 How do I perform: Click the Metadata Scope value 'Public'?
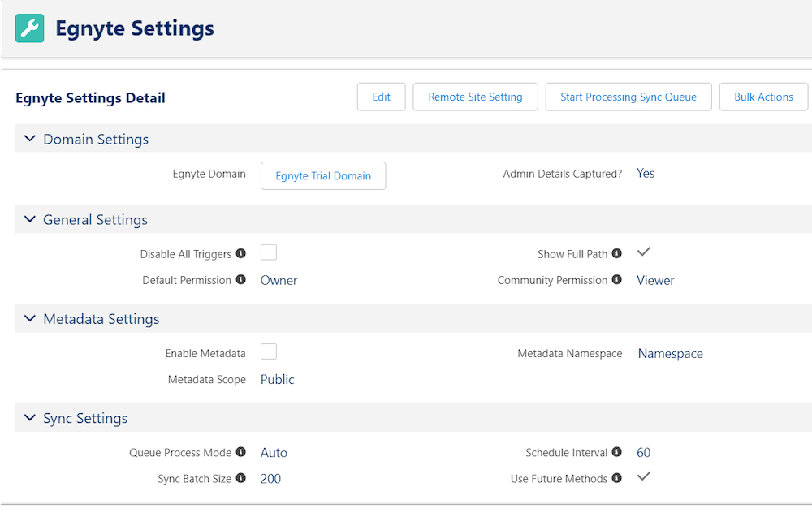coord(278,379)
